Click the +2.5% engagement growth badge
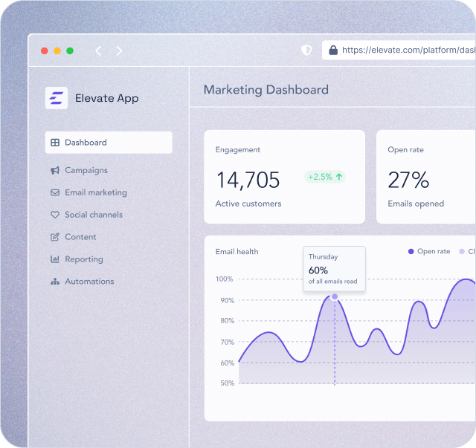The width and height of the screenshot is (476, 448). [325, 177]
